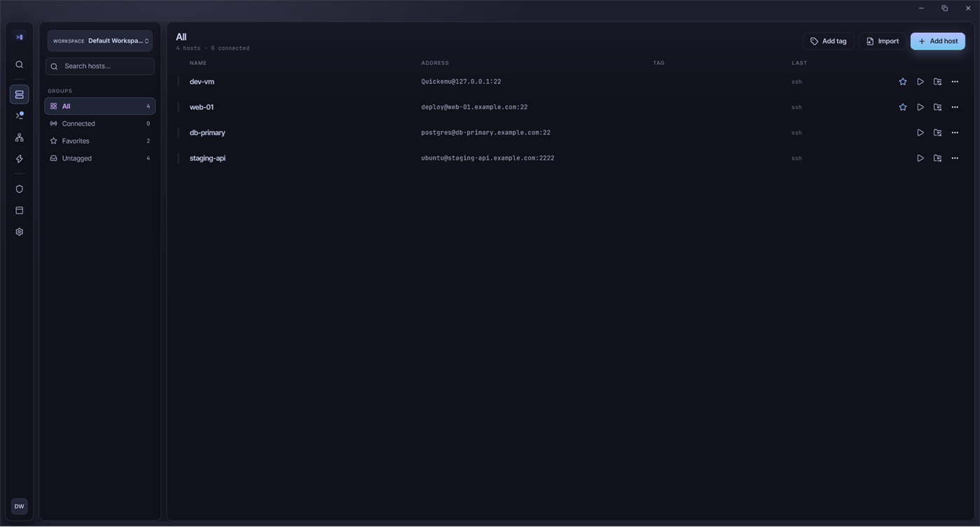Viewport: 980px width, 527px height.
Task: Select the staging-api host name
Action: point(207,158)
